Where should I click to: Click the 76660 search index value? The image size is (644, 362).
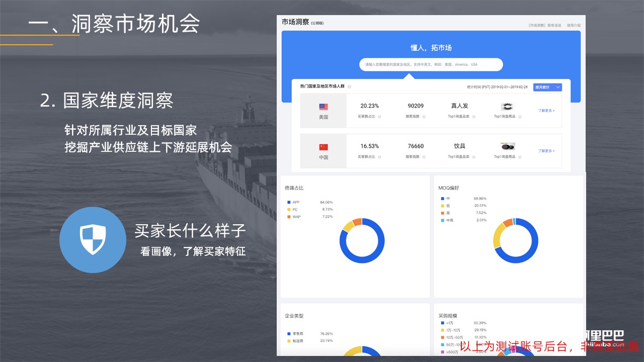[x=416, y=146]
